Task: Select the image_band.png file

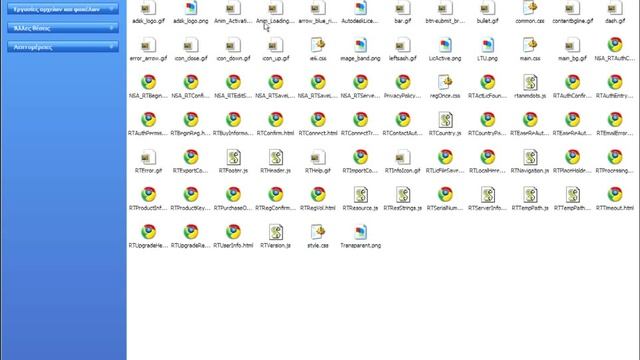Action: 360,45
